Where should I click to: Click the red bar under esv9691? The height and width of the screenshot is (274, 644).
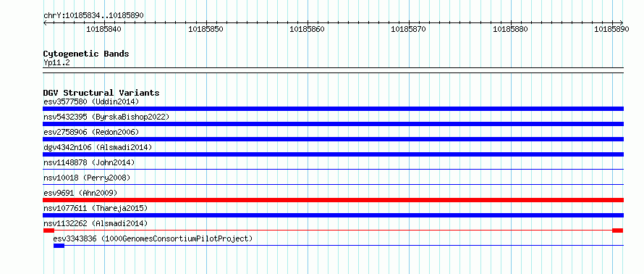333,200
